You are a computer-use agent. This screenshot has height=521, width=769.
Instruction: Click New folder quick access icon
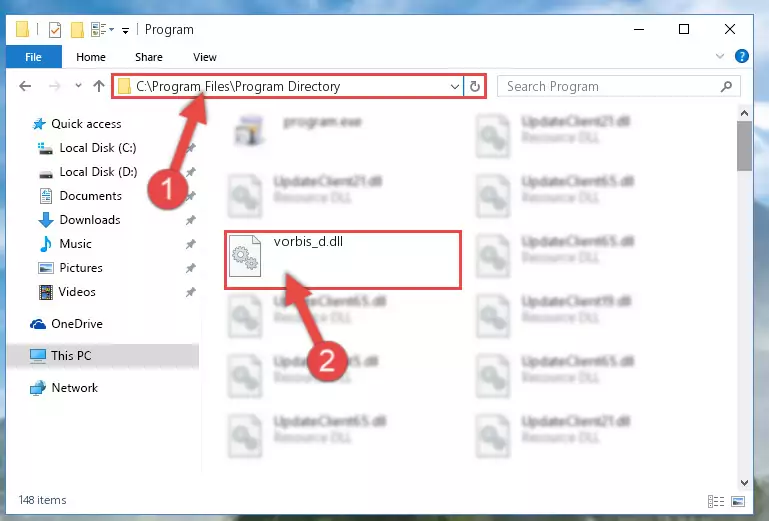pyautogui.click(x=77, y=29)
